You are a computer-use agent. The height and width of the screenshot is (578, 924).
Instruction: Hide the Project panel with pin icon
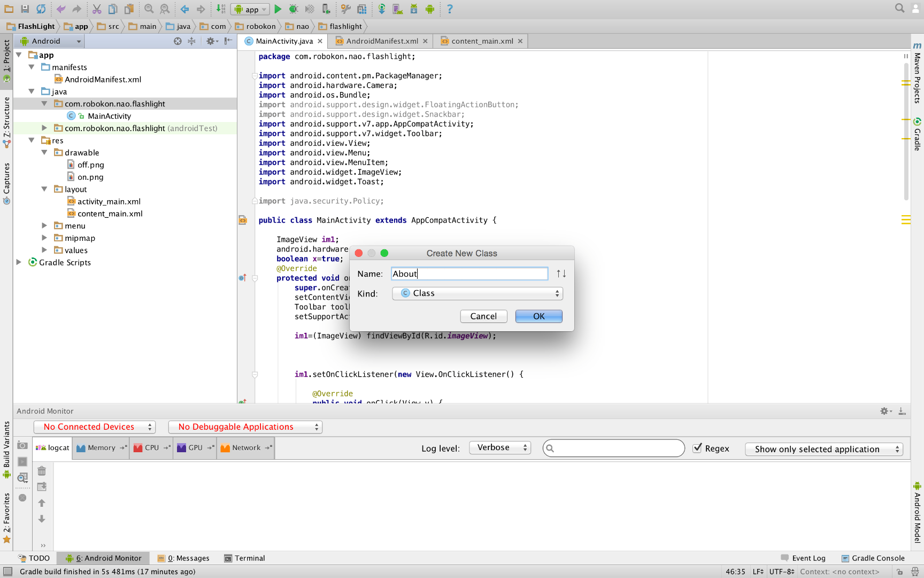pos(228,41)
